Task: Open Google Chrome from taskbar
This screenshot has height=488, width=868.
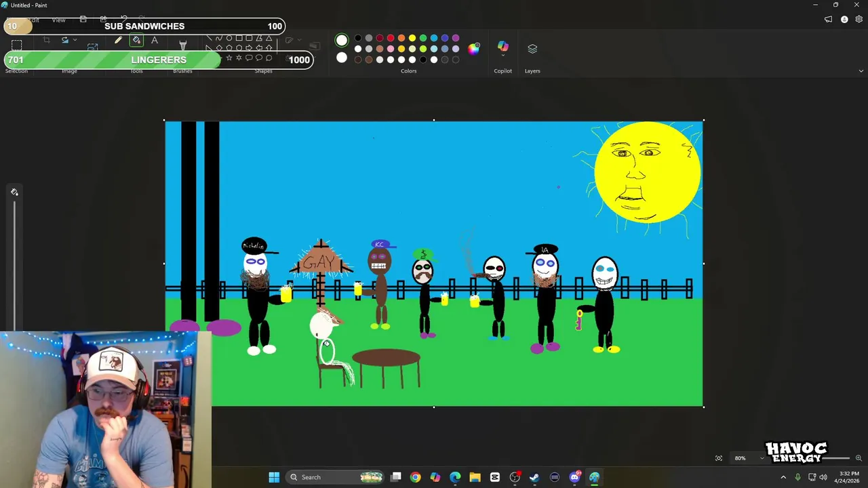Action: pyautogui.click(x=415, y=477)
